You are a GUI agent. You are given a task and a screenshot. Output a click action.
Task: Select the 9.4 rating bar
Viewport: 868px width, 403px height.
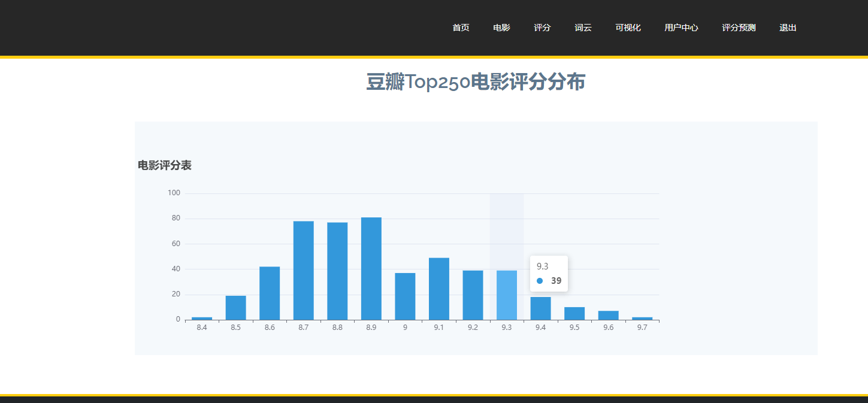(x=540, y=308)
